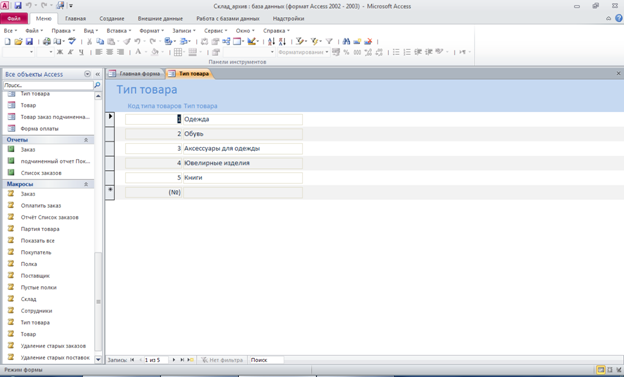Switch to the Внешние данные tab
Viewport: 624px width, 377px height.
(x=160, y=18)
